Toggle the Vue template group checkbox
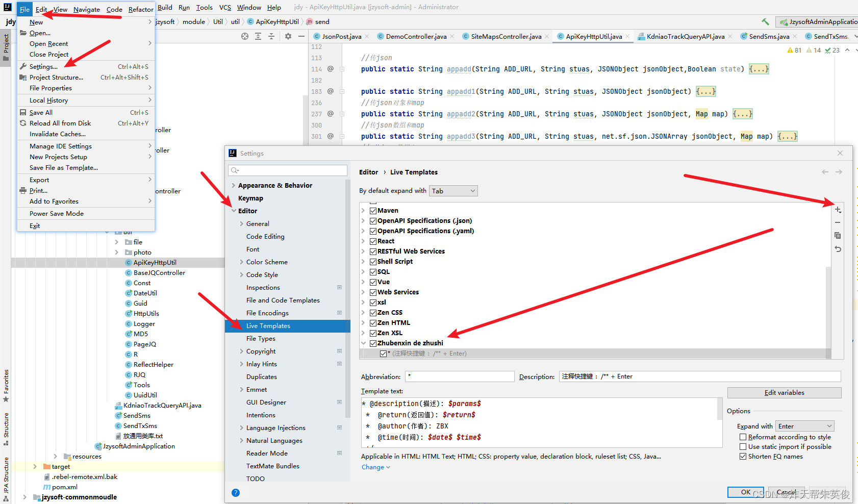858x504 pixels. (x=373, y=282)
